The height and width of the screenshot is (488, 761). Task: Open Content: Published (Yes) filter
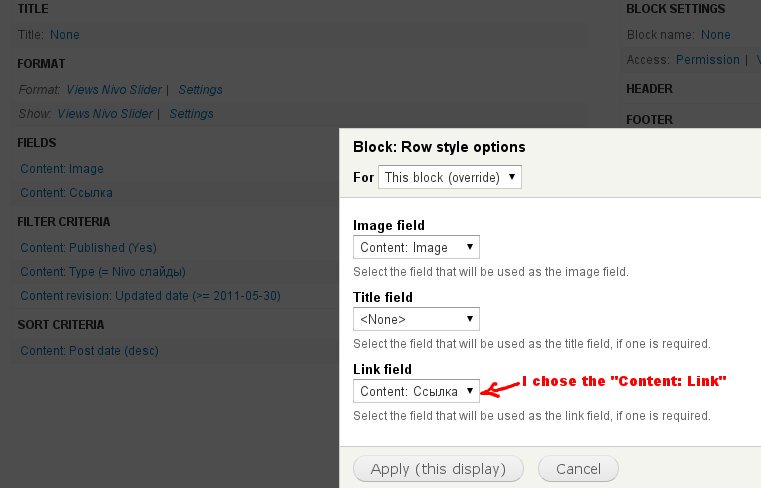[88, 248]
